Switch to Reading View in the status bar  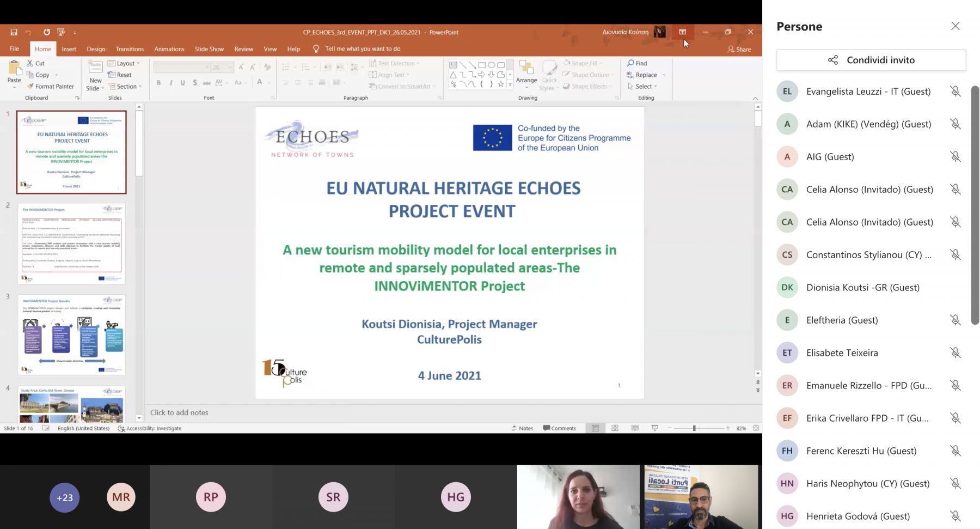pos(635,428)
